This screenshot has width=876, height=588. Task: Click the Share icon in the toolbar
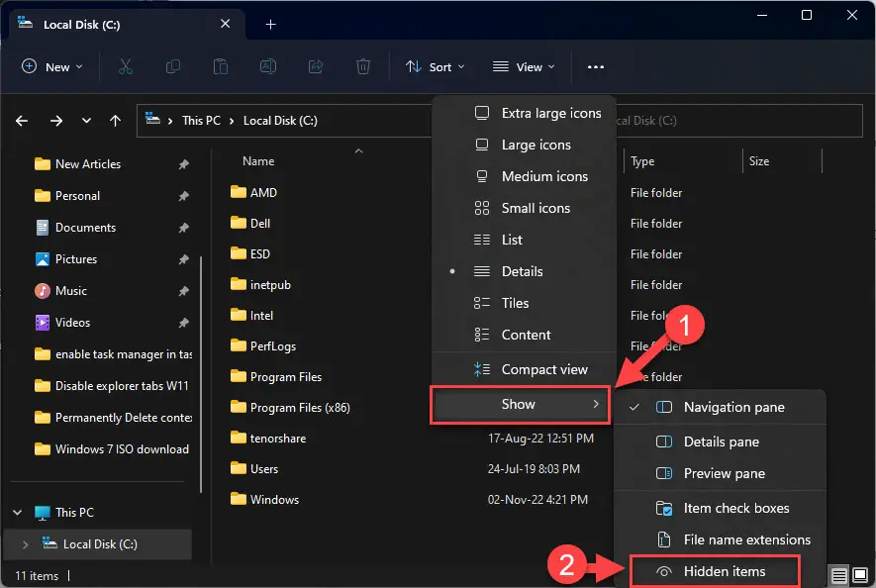[315, 66]
